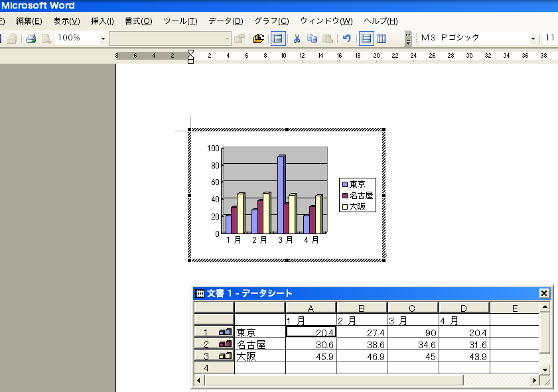Viewport: 558px width, 392px height.
Task: Select datasheet column header C
Action: [413, 308]
